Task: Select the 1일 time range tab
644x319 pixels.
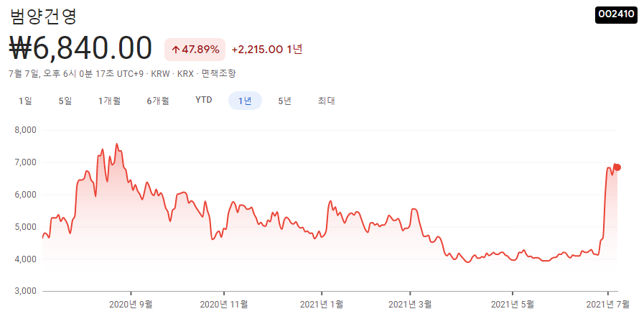Action: coord(25,101)
